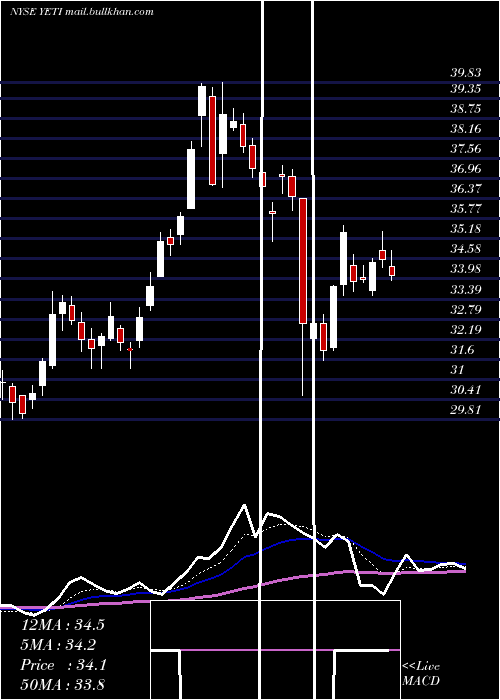The image size is (500, 700).
Task: Click the 38.75 price level label
Action: tap(465, 109)
